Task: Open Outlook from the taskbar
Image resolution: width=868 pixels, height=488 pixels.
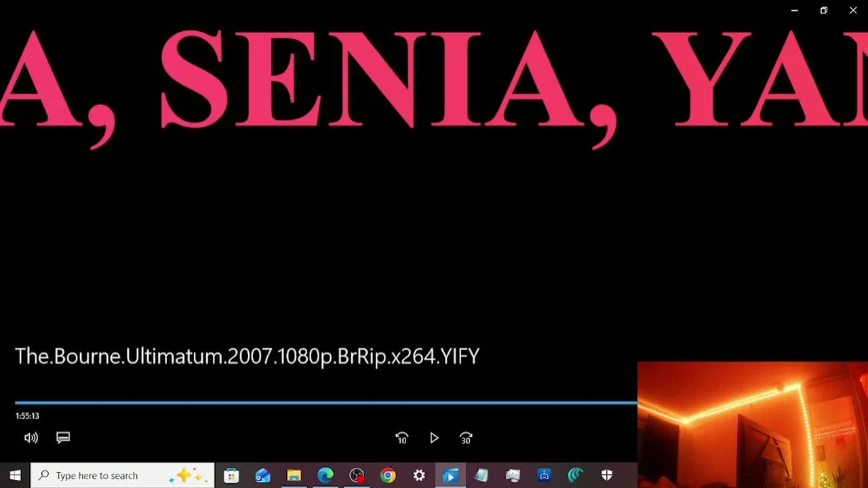Action: [x=262, y=475]
